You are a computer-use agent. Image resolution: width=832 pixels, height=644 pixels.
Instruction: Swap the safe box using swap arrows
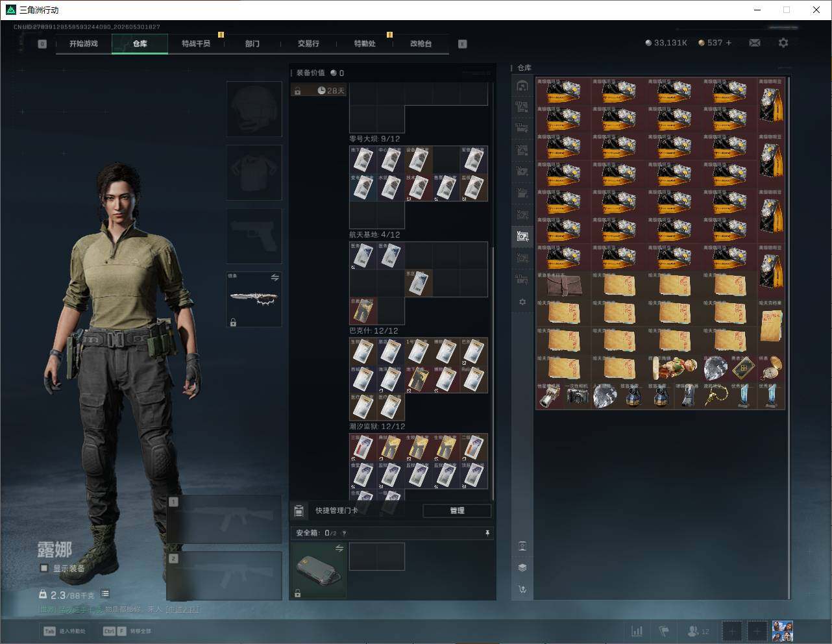pos(339,549)
